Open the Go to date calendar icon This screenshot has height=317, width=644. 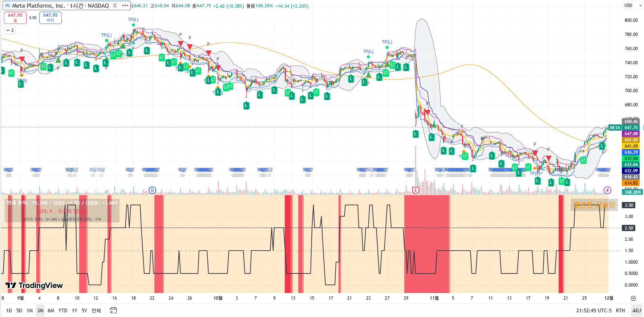click(113, 310)
